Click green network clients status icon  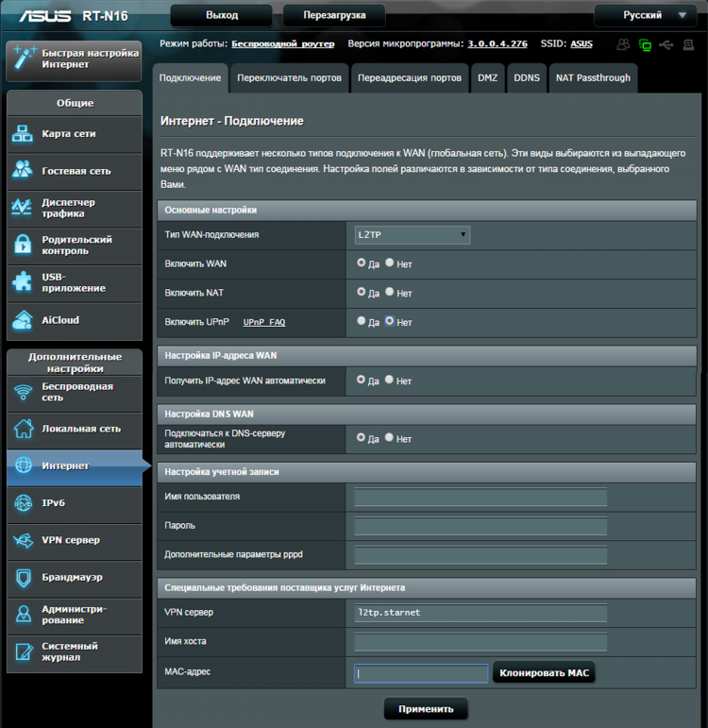(x=645, y=45)
